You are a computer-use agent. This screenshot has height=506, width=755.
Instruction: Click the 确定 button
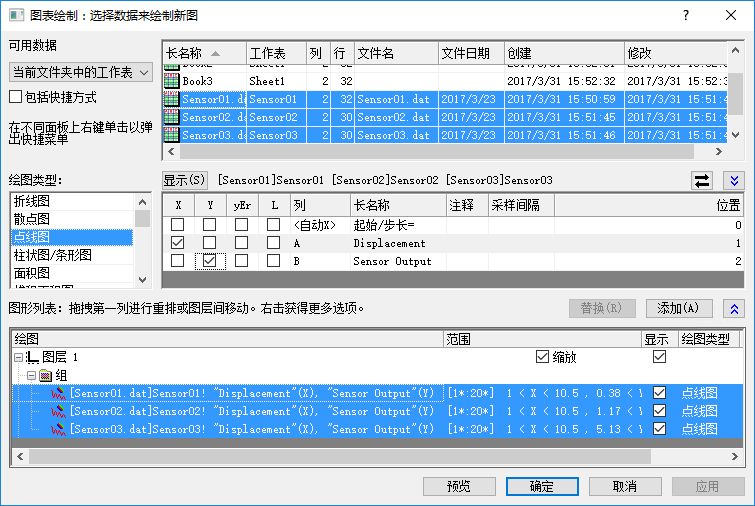(x=541, y=486)
